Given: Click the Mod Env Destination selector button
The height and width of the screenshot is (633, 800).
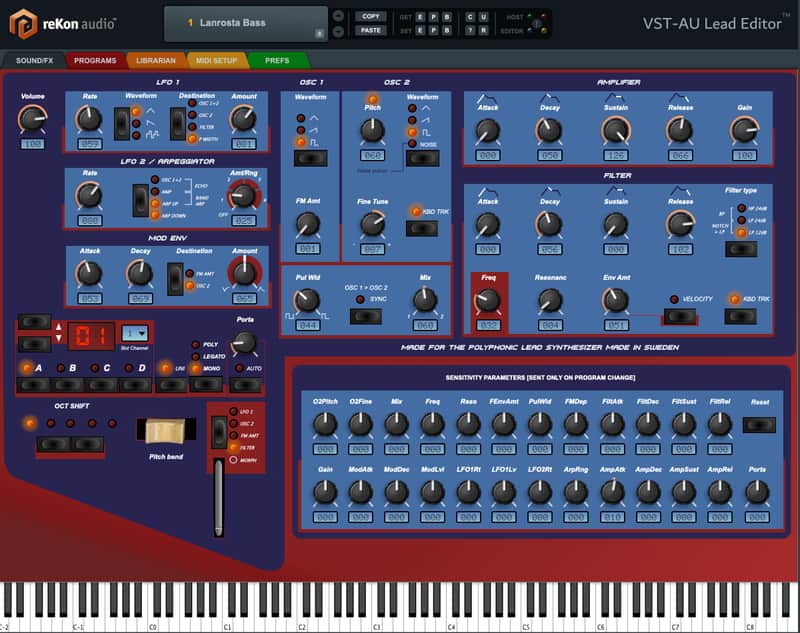Looking at the screenshot, I should coord(175,279).
